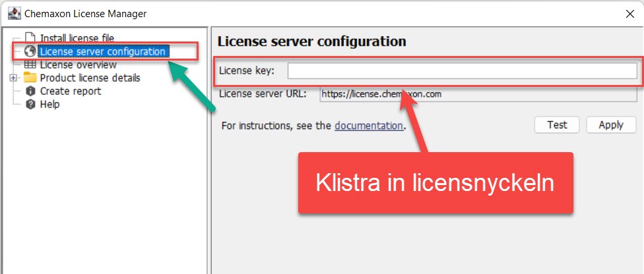Viewport: 644px width, 274px height.
Task: Select Install license file in the tree
Action: pos(77,38)
